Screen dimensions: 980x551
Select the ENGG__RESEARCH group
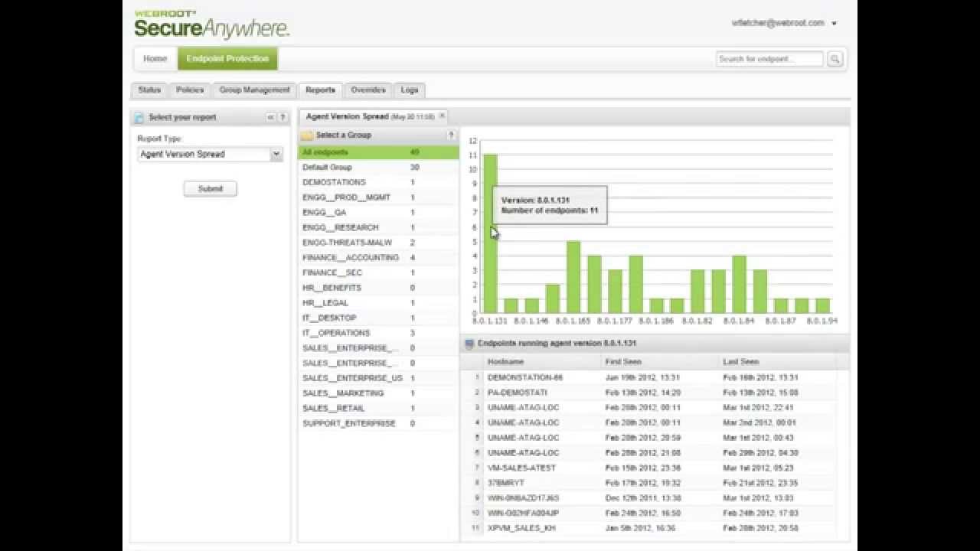pyautogui.click(x=379, y=228)
